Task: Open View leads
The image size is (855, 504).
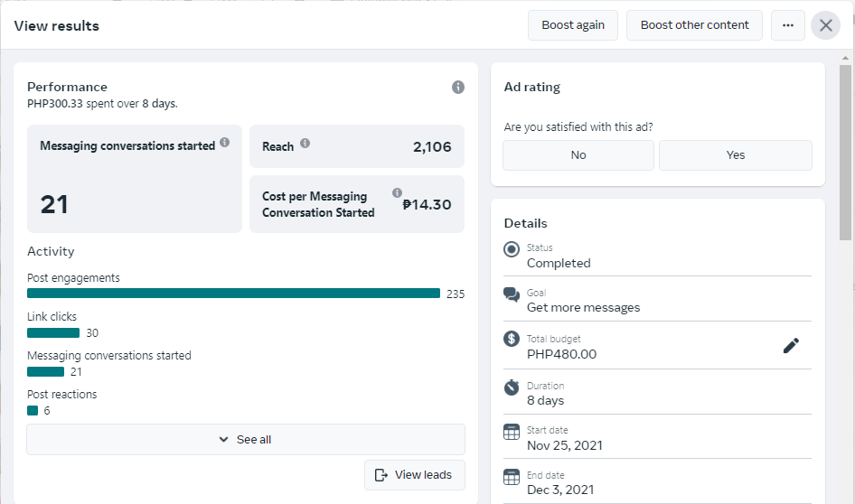Action: [414, 475]
